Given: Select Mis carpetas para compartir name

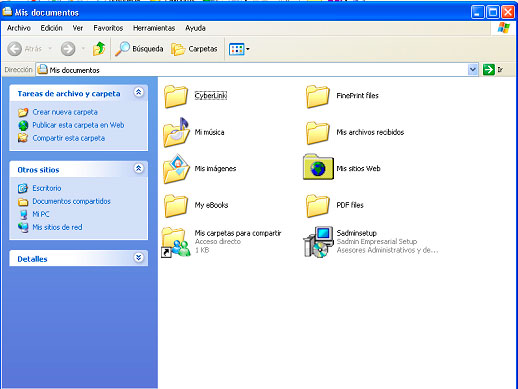Looking at the screenshot, I should [238, 233].
